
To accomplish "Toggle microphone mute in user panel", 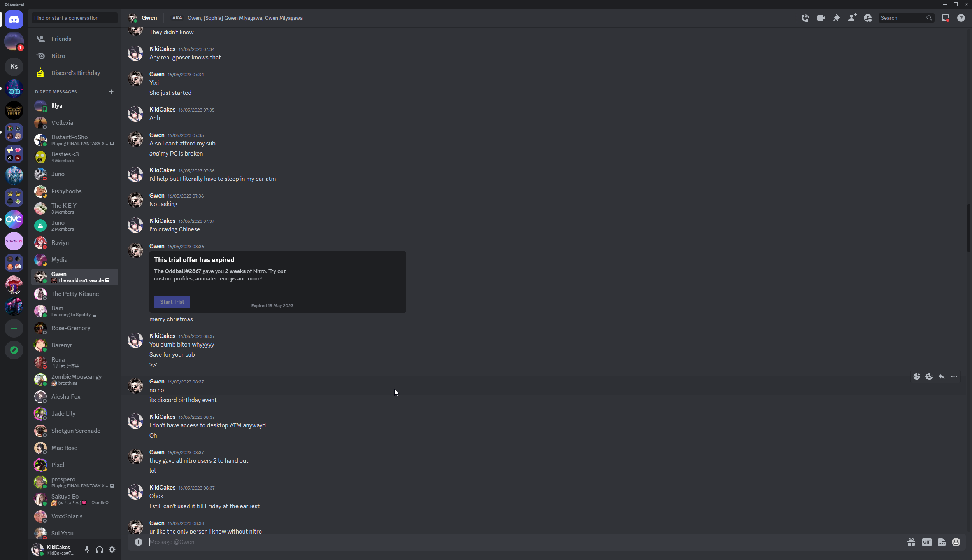I will click(87, 549).
